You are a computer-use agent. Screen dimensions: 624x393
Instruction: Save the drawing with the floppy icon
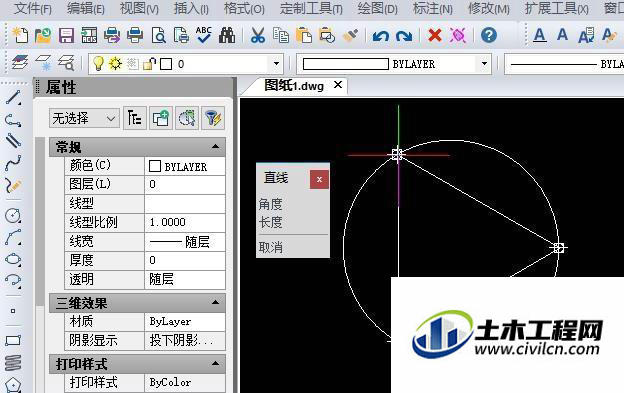[66, 35]
